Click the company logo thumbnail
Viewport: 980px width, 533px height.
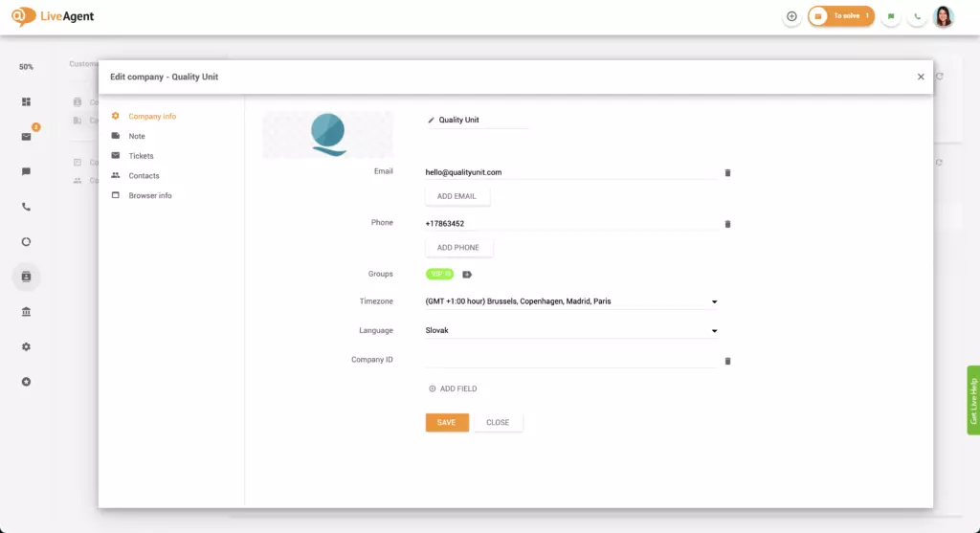[327, 134]
